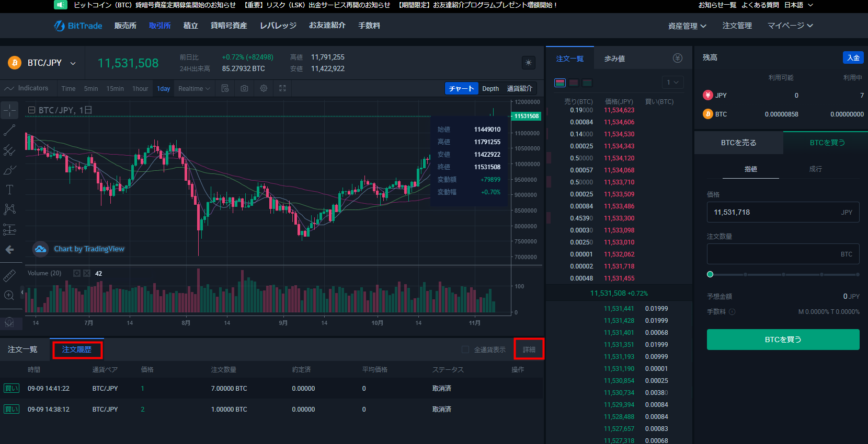Click the 入金 deposit button
The height and width of the screenshot is (444, 868).
click(853, 57)
